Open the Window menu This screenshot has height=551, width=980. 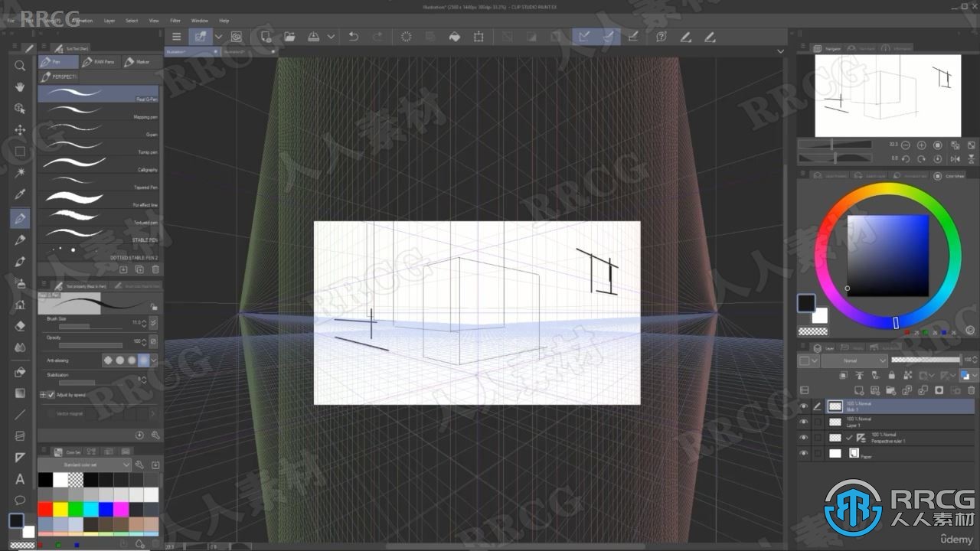pyautogui.click(x=199, y=21)
